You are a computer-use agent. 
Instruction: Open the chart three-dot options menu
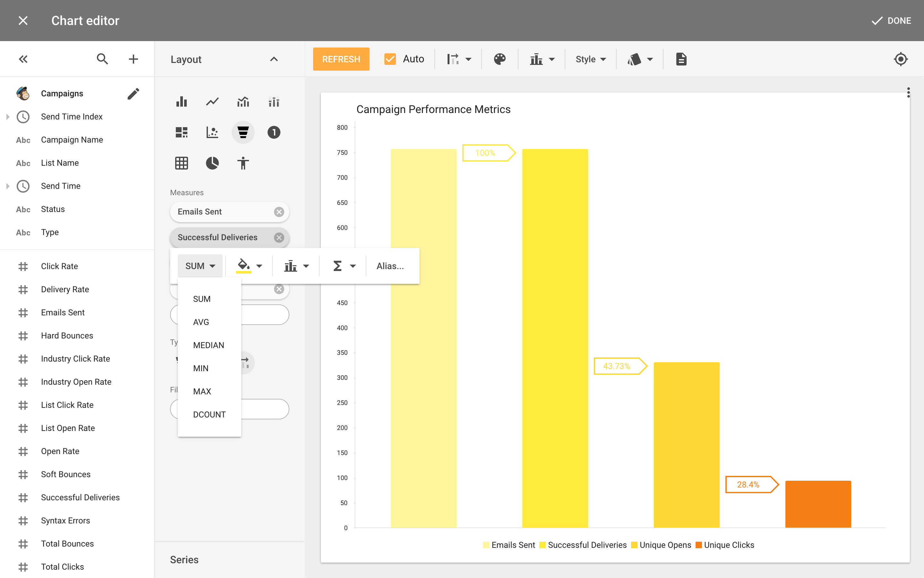pyautogui.click(x=908, y=92)
